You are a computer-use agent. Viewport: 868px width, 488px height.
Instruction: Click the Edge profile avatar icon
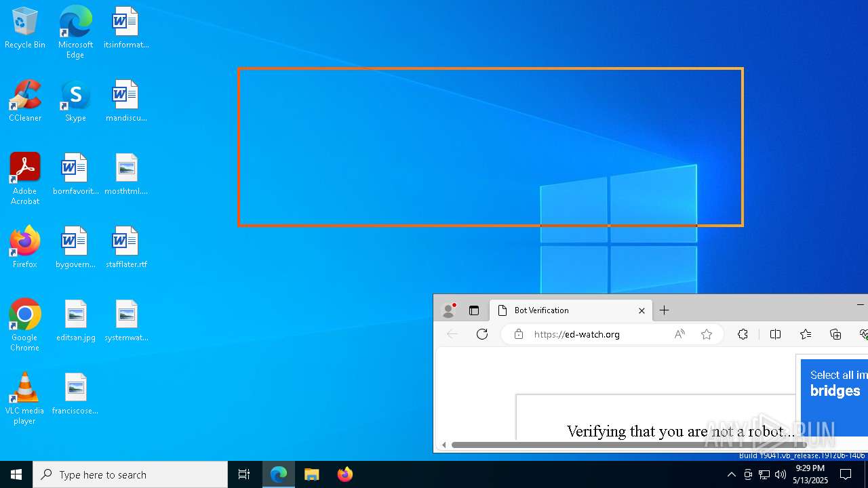(448, 310)
